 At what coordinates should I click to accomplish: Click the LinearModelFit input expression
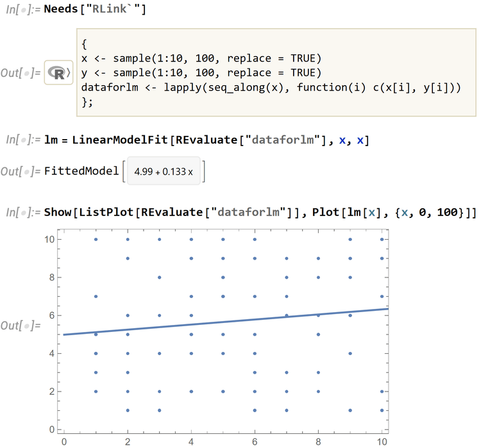pos(207,140)
